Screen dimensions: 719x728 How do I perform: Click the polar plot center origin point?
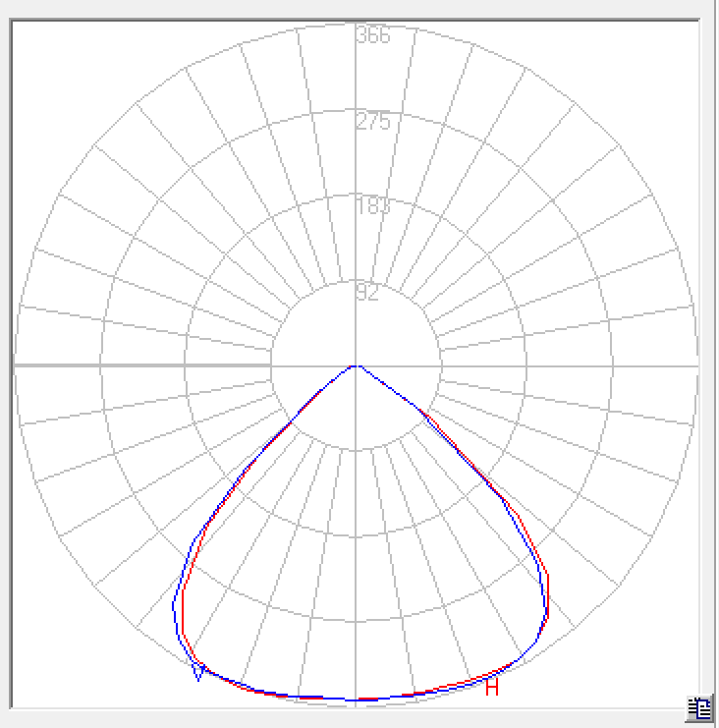coord(356,365)
